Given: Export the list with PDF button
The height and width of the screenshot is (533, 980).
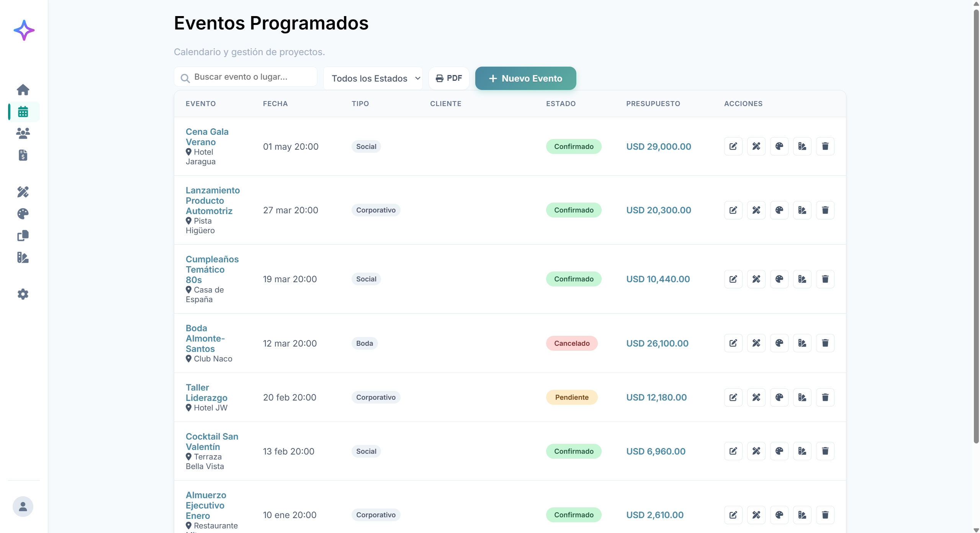Looking at the screenshot, I should 449,78.
